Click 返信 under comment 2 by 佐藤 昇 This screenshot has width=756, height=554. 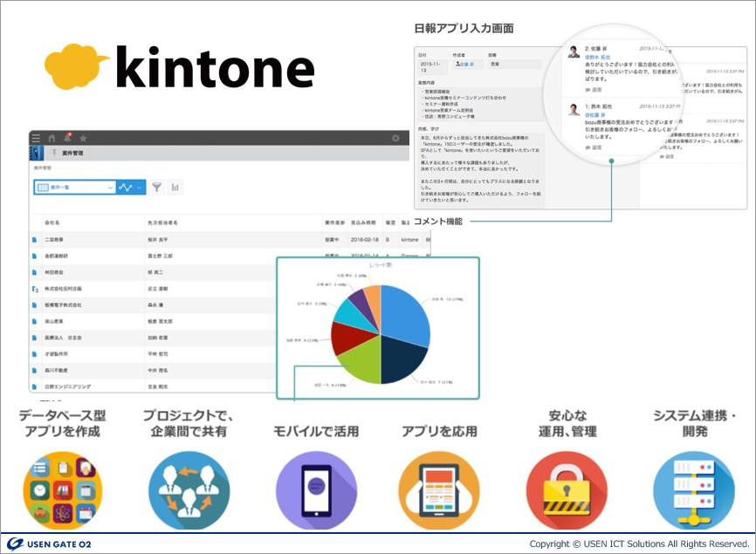(x=594, y=90)
